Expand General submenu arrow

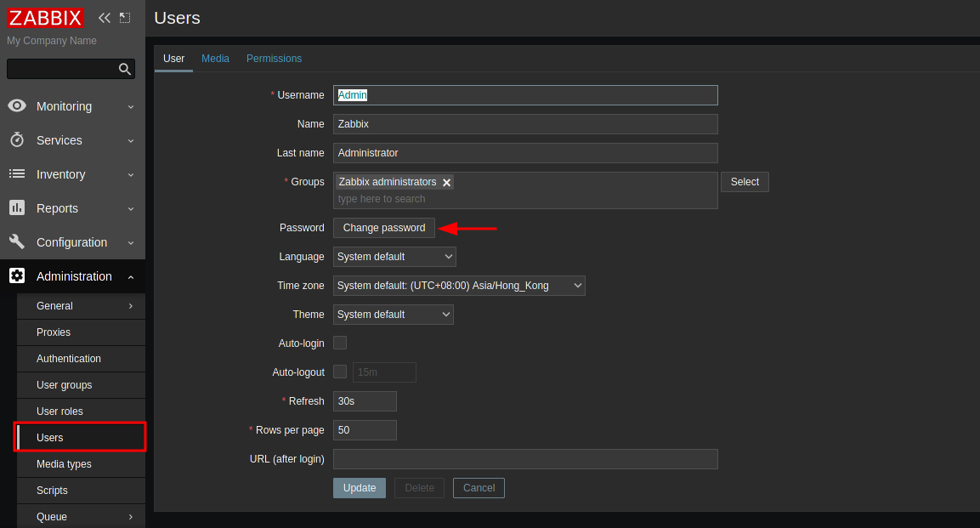pos(131,305)
